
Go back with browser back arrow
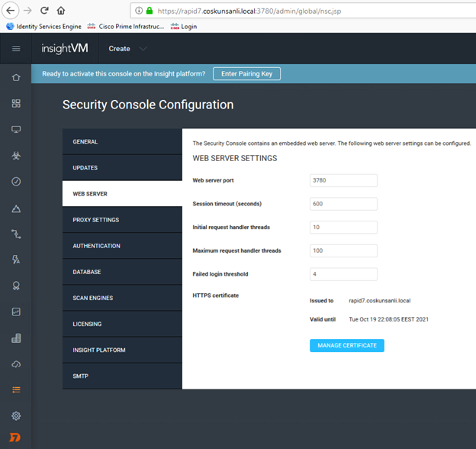[x=11, y=11]
